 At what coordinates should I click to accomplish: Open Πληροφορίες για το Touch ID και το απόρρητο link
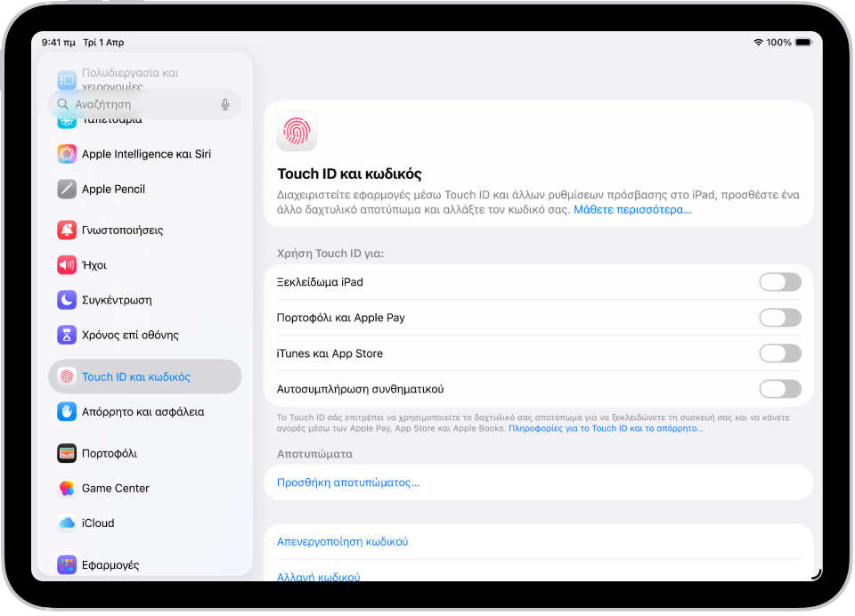coord(606,428)
